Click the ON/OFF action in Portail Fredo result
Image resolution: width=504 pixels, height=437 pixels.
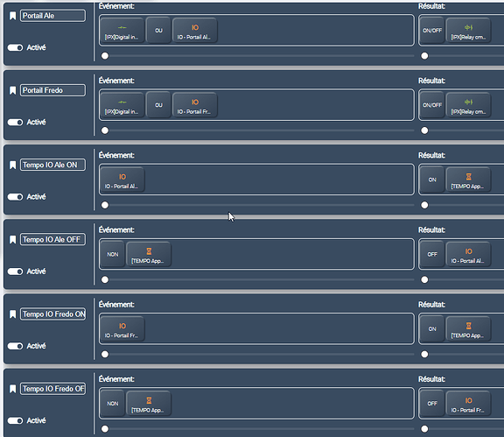point(432,105)
